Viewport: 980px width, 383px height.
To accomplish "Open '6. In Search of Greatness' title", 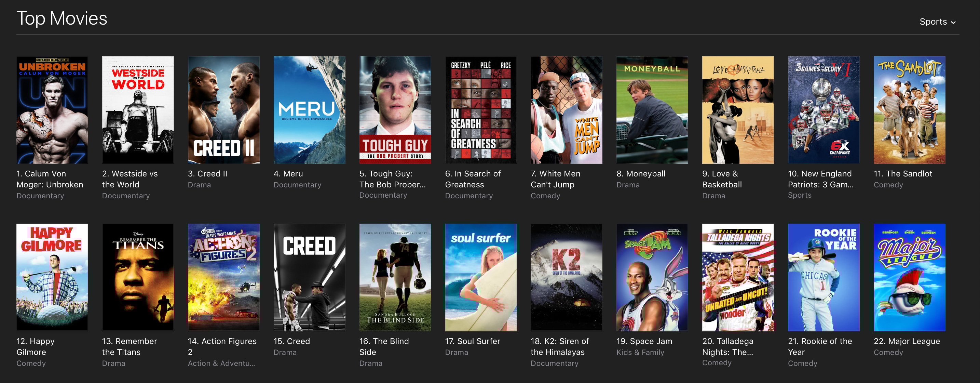I will (473, 179).
